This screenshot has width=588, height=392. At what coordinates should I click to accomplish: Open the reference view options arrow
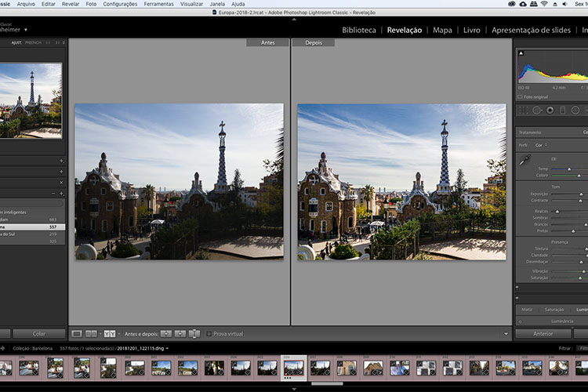[x=100, y=333]
